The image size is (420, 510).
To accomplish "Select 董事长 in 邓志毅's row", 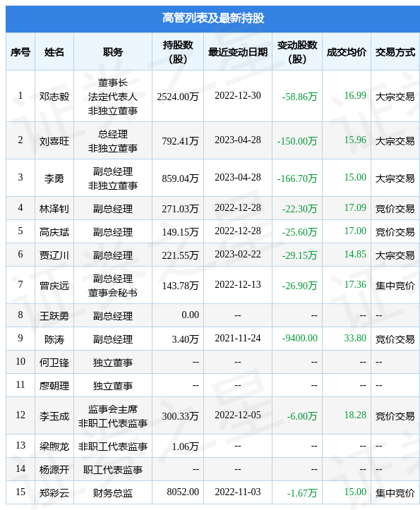I will click(113, 83).
